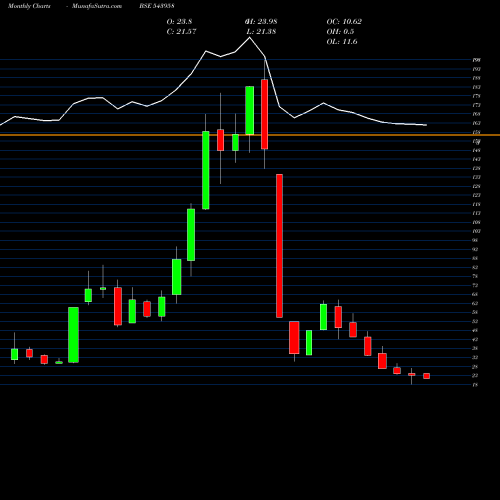Click the '18' bottom price axis label
The image size is (500, 500).
pos(475,385)
